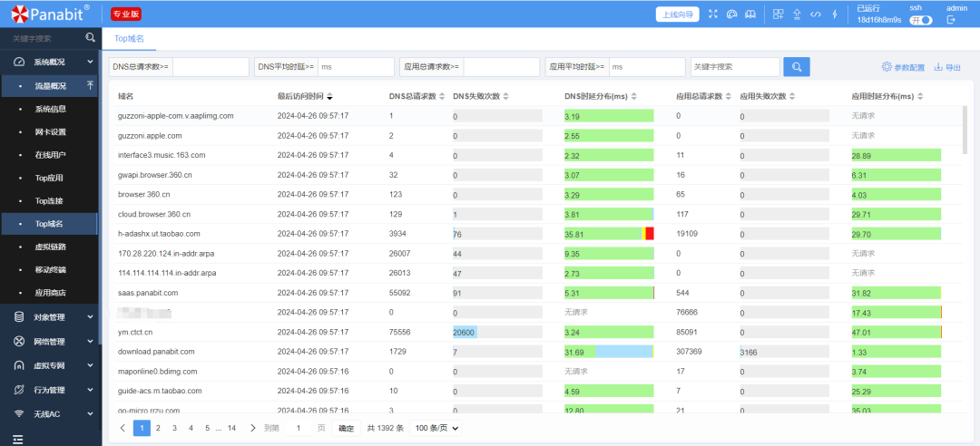Click the lightning bolt icon
Viewport: 980px width, 446px height.
(x=834, y=15)
